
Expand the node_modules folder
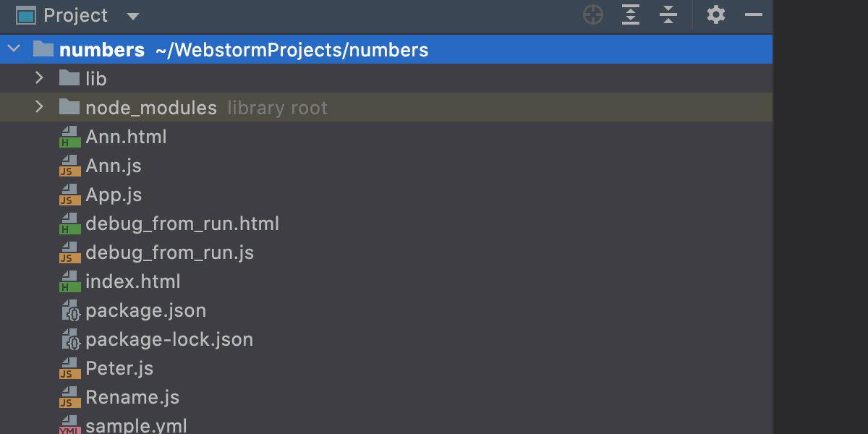point(40,107)
